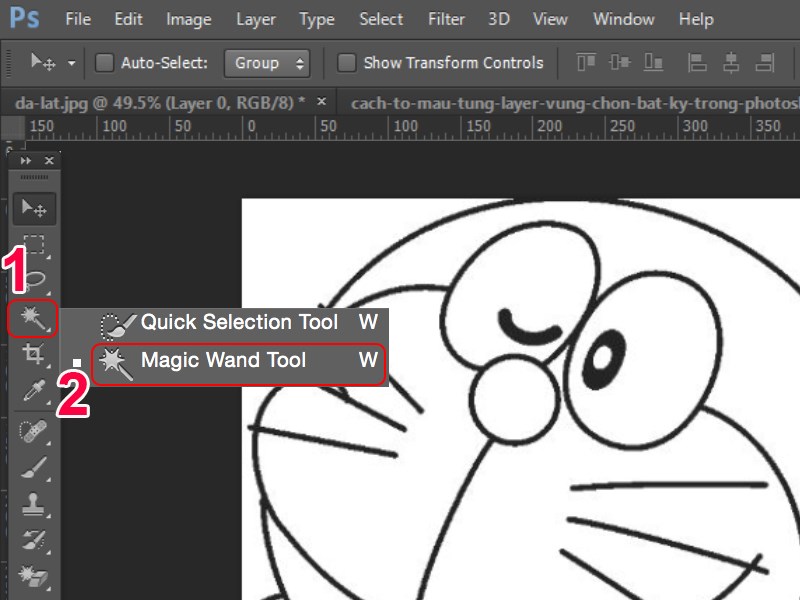Open the Type menu
The image size is (800, 600).
(x=317, y=19)
